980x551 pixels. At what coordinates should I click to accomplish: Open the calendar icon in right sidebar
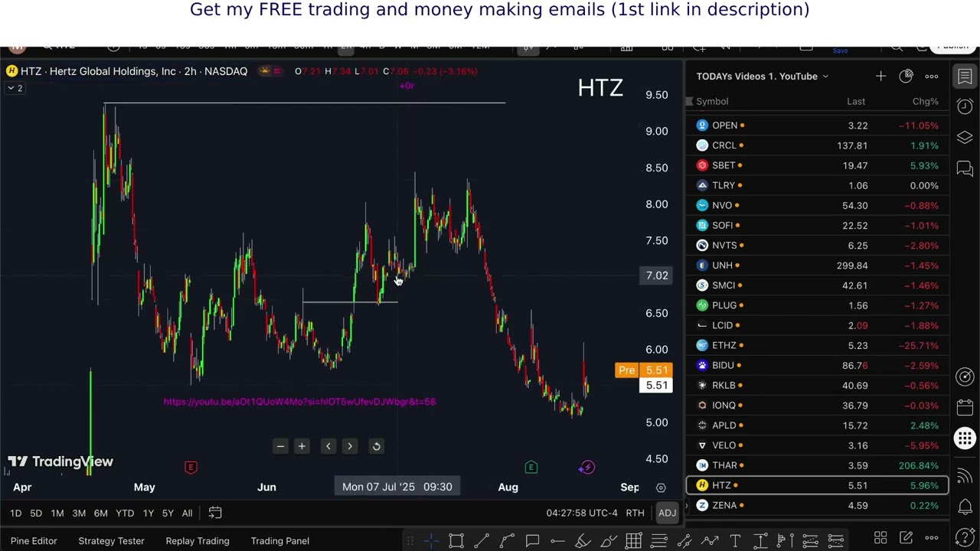tap(965, 407)
